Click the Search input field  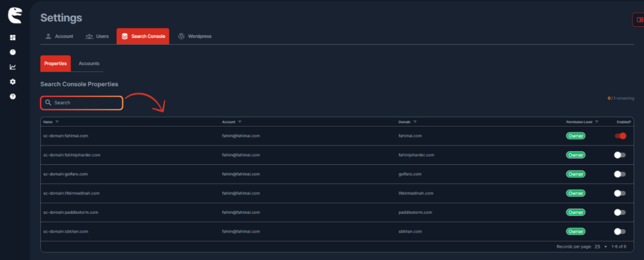coord(81,103)
